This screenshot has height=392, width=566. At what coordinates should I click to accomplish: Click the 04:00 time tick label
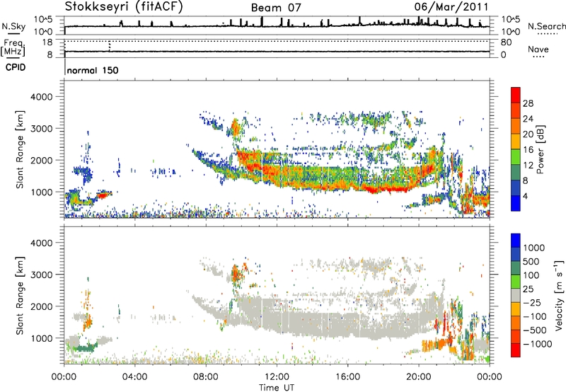(x=135, y=377)
